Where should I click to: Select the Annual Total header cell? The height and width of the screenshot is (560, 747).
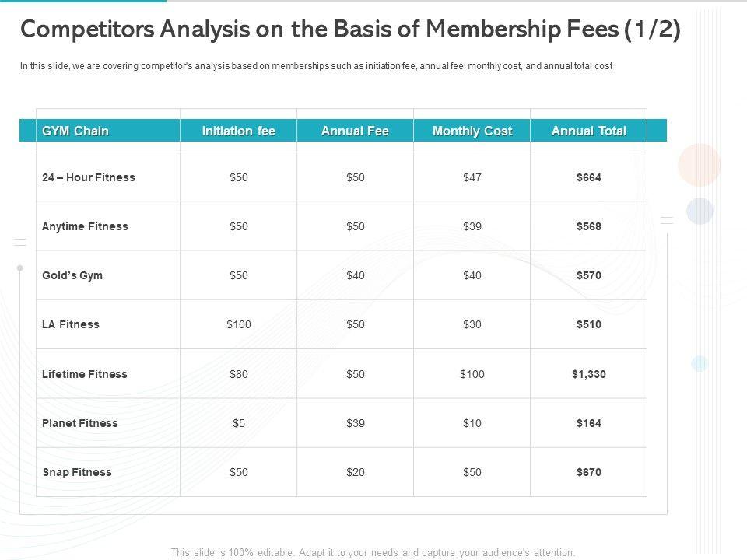[x=588, y=131]
